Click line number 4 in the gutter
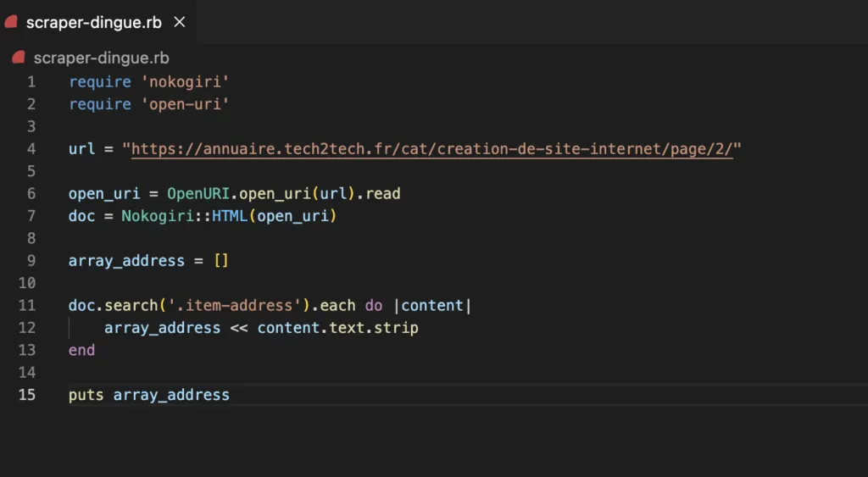This screenshot has width=868, height=477. tap(31, 149)
